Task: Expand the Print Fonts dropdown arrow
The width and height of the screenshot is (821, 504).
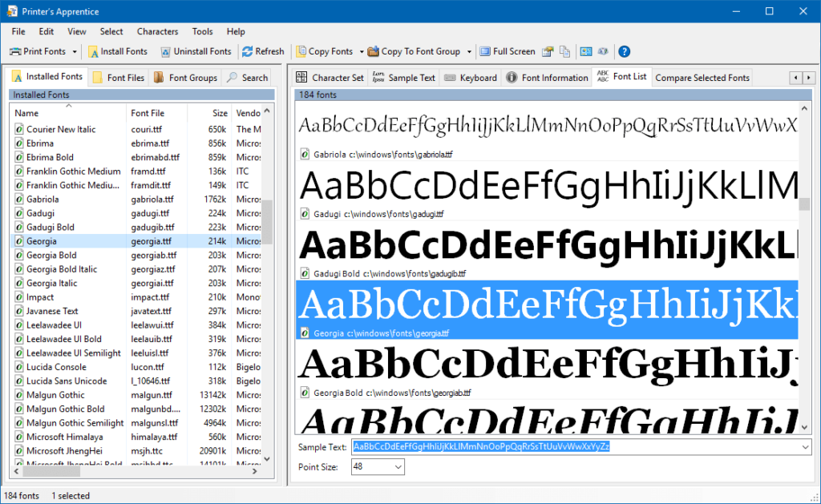Action: pyautogui.click(x=75, y=51)
